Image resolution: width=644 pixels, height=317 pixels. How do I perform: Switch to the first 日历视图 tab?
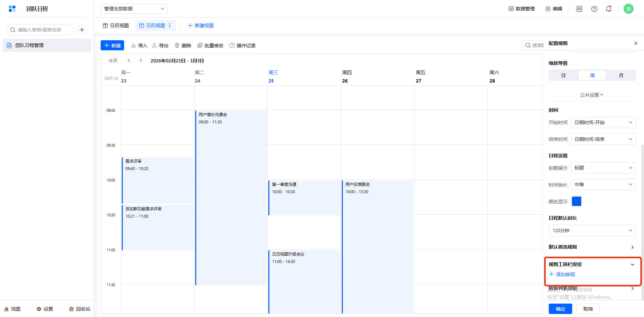(116, 25)
